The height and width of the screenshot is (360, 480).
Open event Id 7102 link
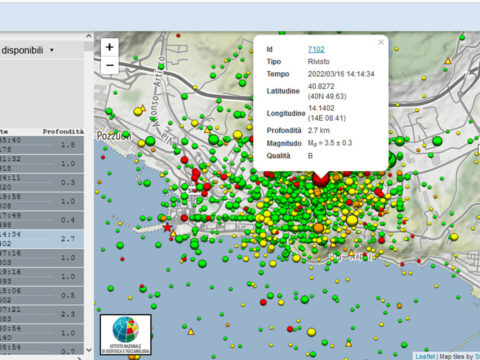point(316,49)
